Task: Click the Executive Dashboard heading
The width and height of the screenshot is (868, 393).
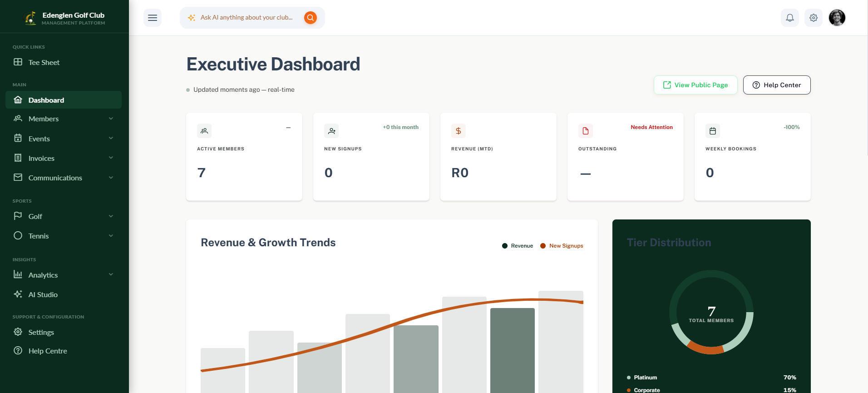Action: (x=273, y=64)
